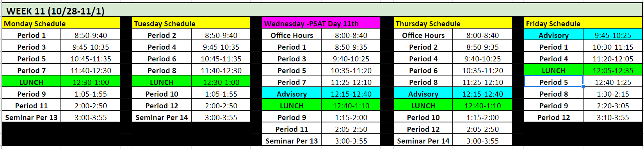Select the Friday Period 5 cell
The width and height of the screenshot is (644, 149).
click(x=553, y=82)
